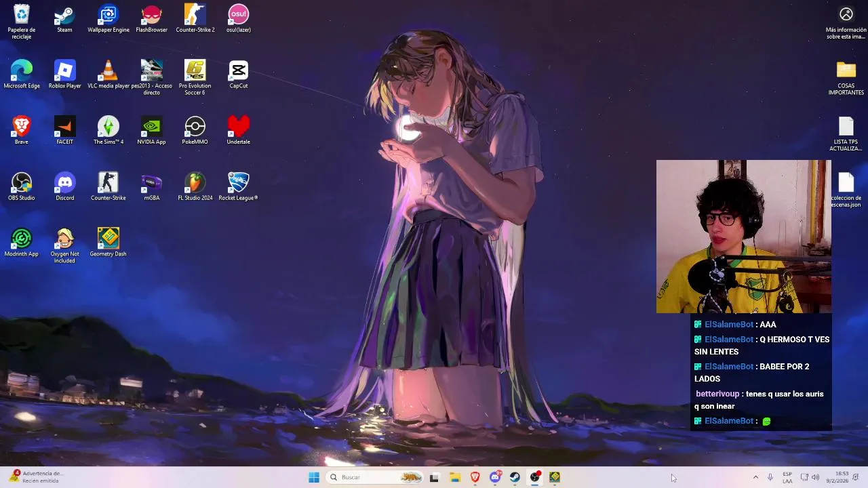Click the Microsoft Edge desktop icon
The image size is (868, 488).
click(x=22, y=75)
